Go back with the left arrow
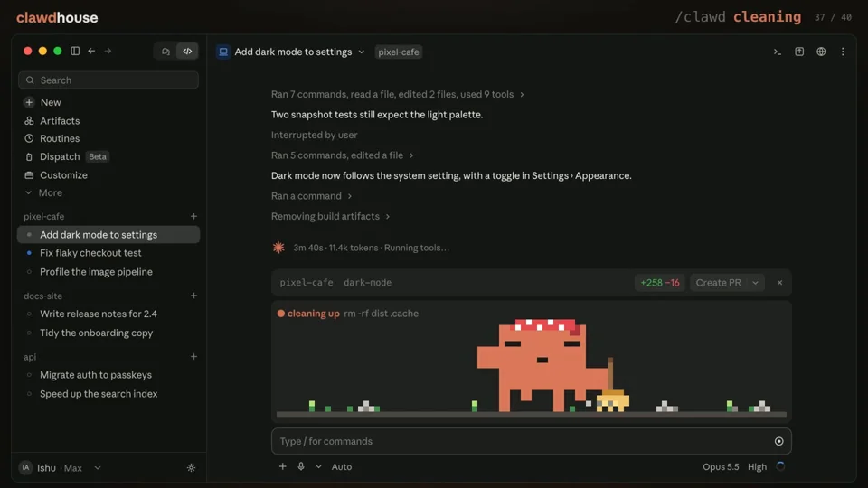 (91, 51)
